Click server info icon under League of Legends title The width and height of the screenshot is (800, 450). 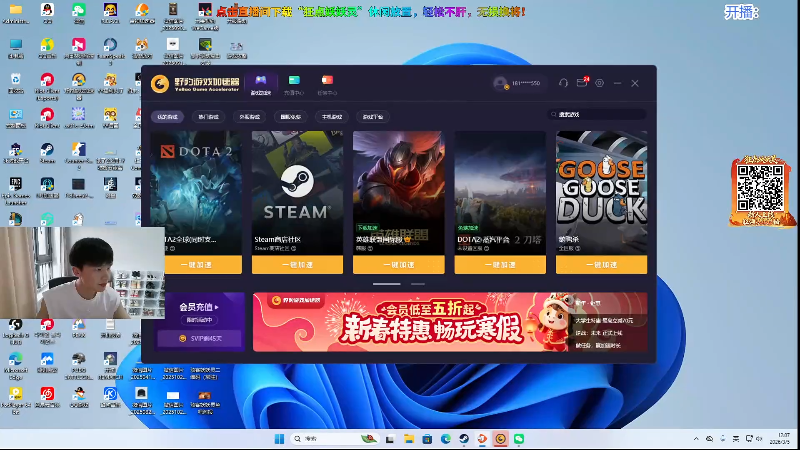pyautogui.click(x=370, y=248)
